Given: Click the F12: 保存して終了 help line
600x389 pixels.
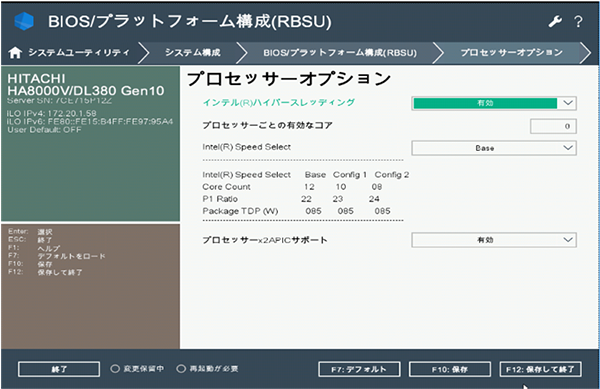Looking at the screenshot, I should pyautogui.click(x=45, y=272).
